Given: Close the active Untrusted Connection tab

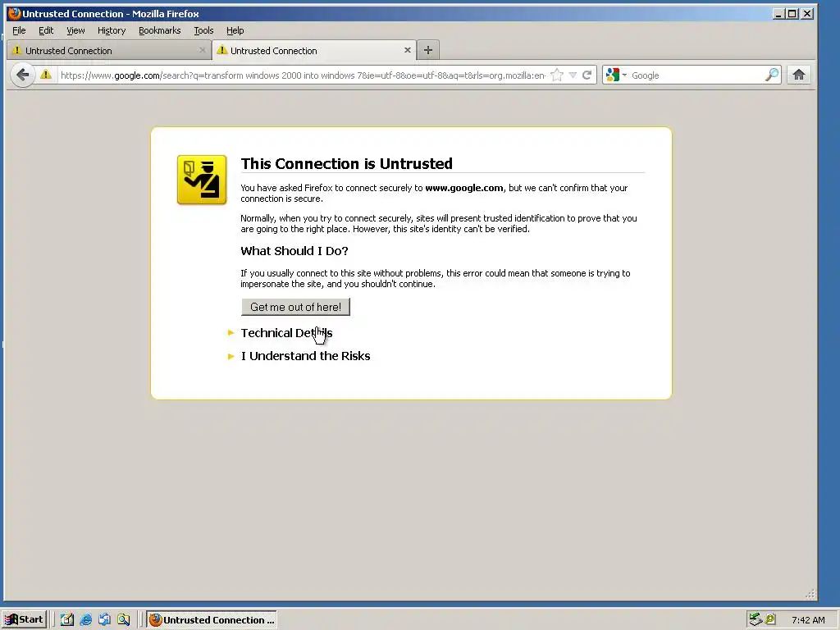Looking at the screenshot, I should (407, 50).
